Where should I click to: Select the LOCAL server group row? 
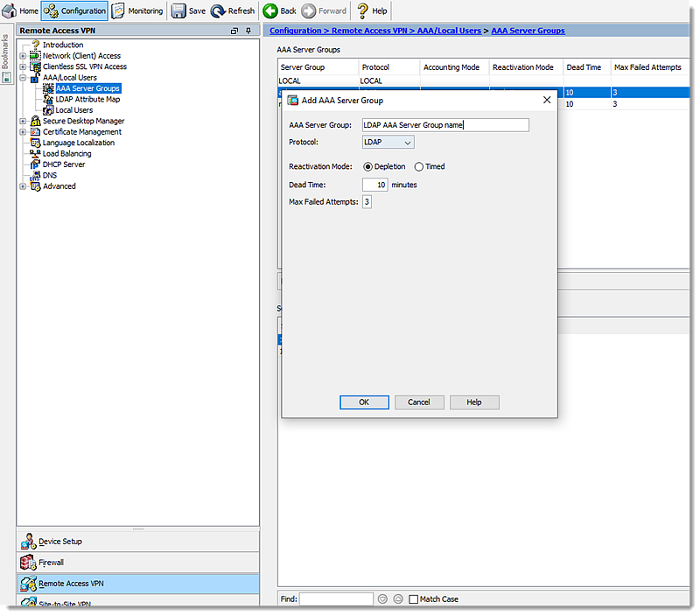pyautogui.click(x=484, y=81)
